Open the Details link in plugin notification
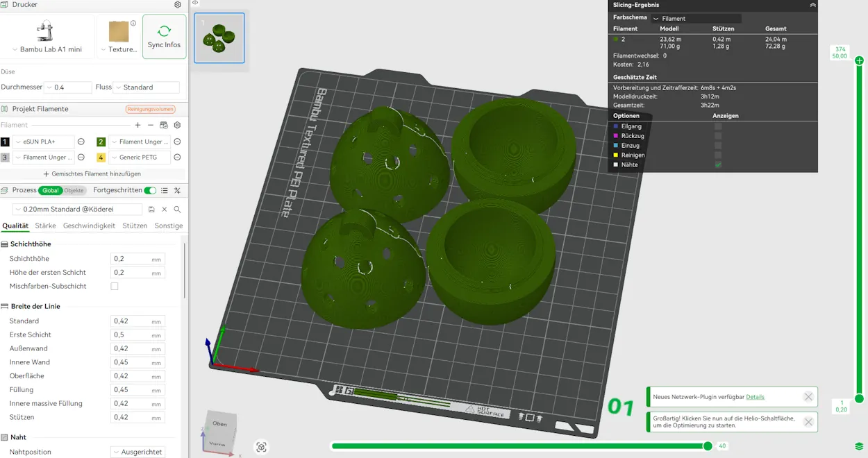This screenshot has height=458, width=868. pos(755,397)
